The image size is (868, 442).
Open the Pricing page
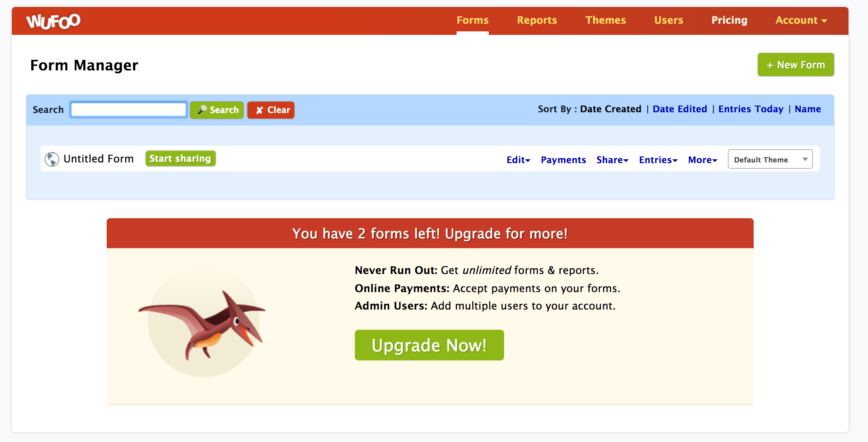729,20
